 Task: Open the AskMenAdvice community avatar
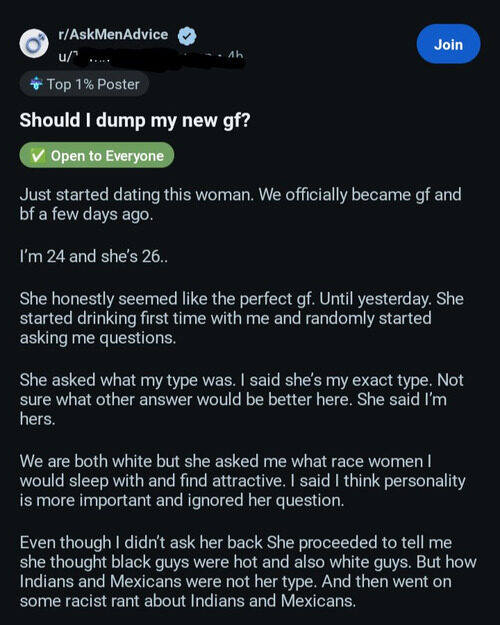point(34,43)
